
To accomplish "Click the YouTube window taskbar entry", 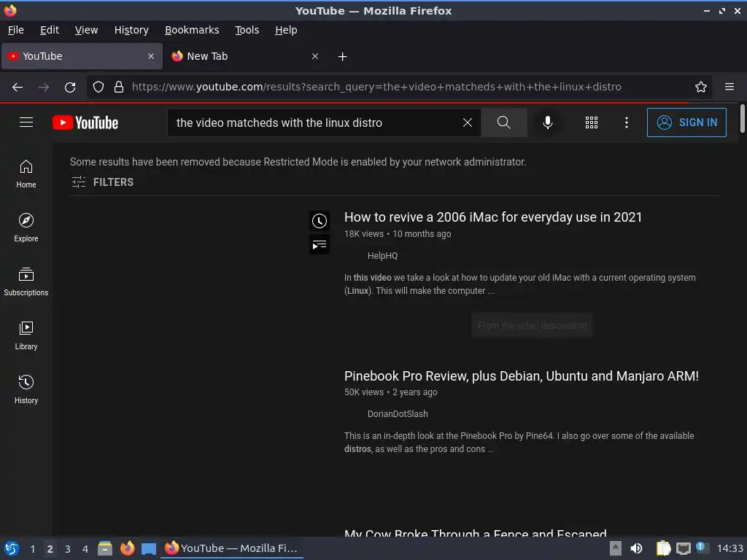I will point(233,548).
